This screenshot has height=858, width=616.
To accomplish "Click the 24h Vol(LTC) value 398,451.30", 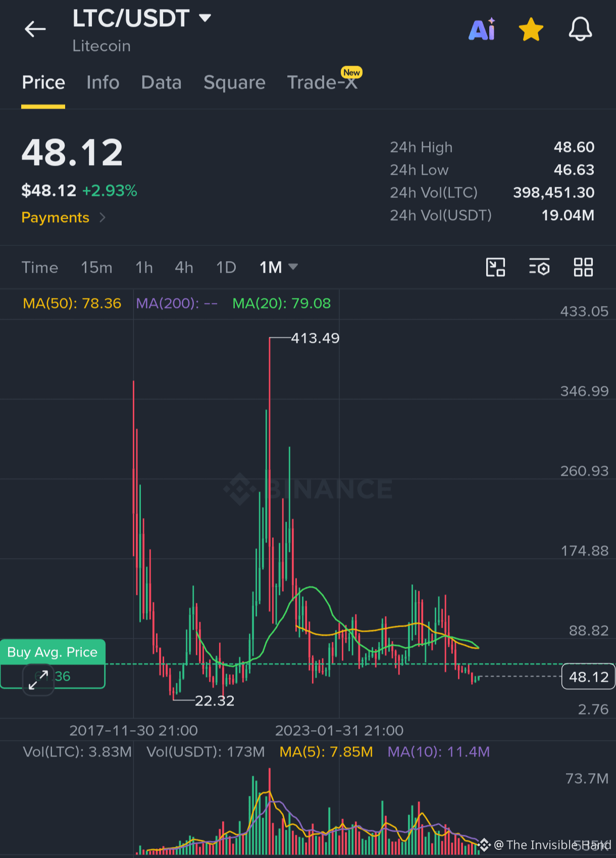I will tap(554, 192).
